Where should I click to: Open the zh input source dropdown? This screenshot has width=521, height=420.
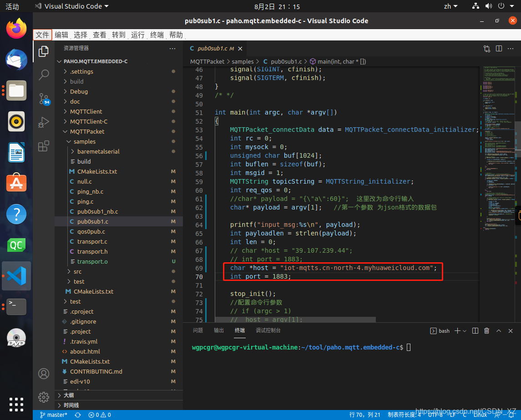(451, 6)
